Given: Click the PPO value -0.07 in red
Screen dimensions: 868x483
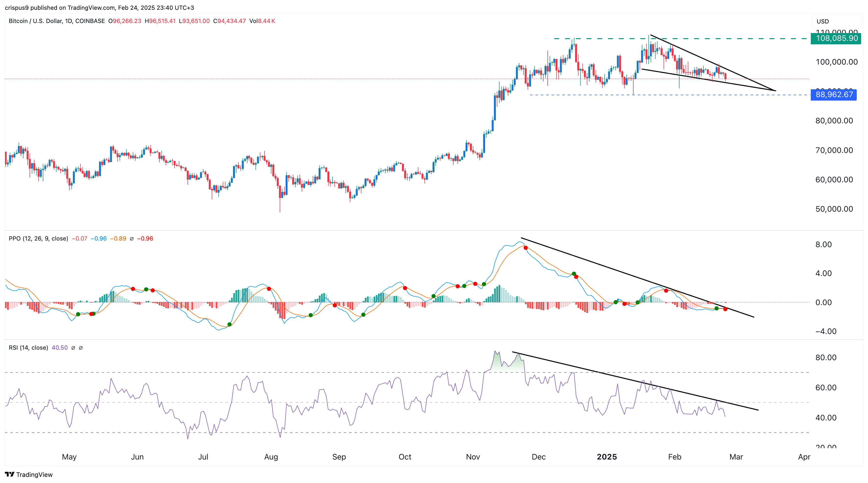Looking at the screenshot, I should 79,239.
